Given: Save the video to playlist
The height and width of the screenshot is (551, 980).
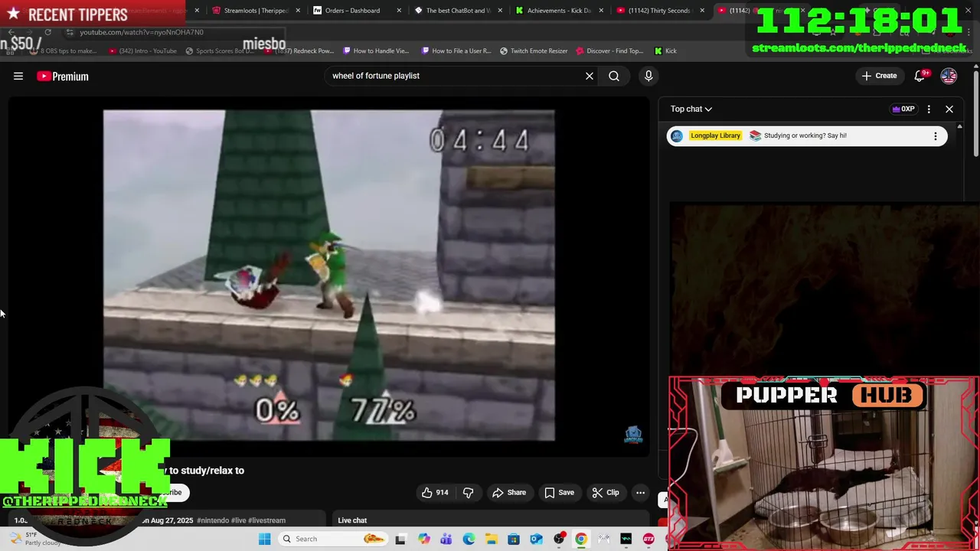Looking at the screenshot, I should [559, 493].
